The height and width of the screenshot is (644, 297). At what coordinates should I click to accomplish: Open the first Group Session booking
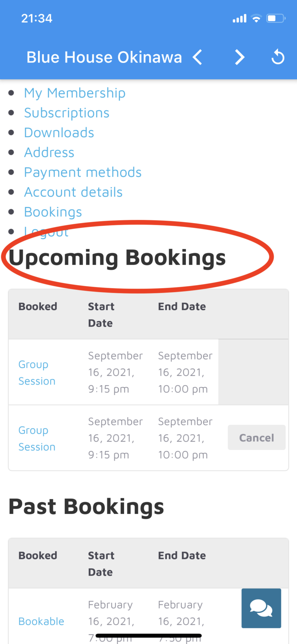(x=37, y=373)
